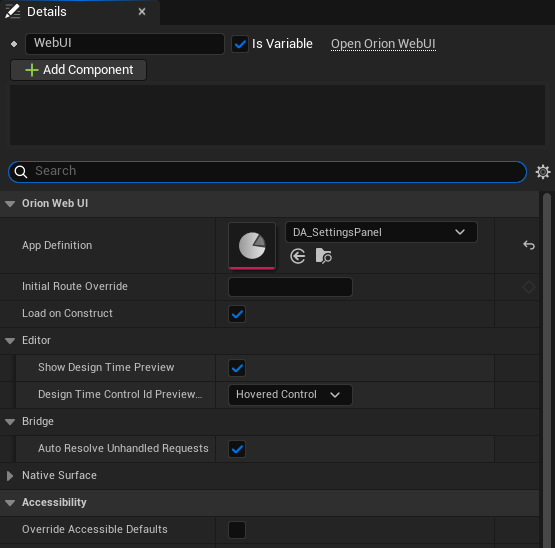Click the App Definition asset thumbnail

pos(252,245)
